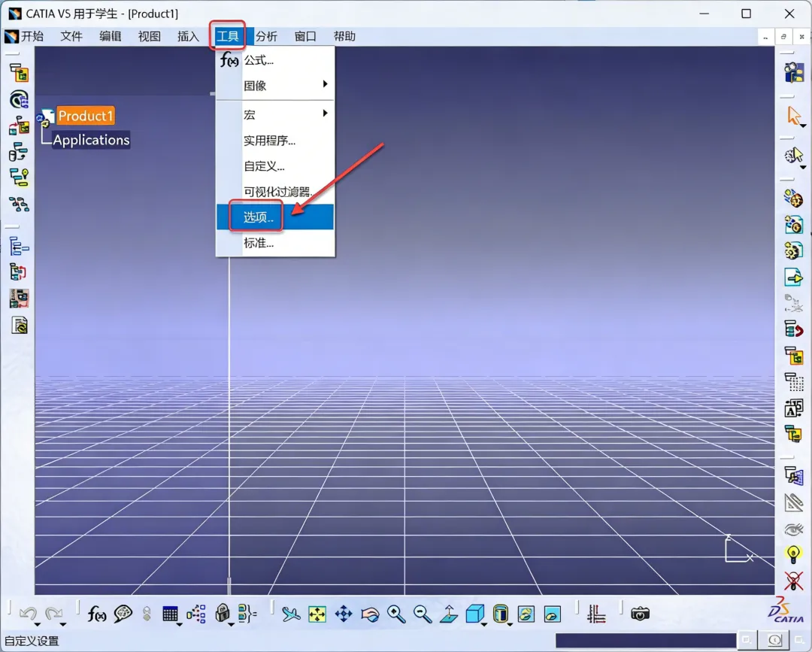The width and height of the screenshot is (812, 652).
Task: Open the 帮助 (Help) menu
Action: tap(344, 36)
